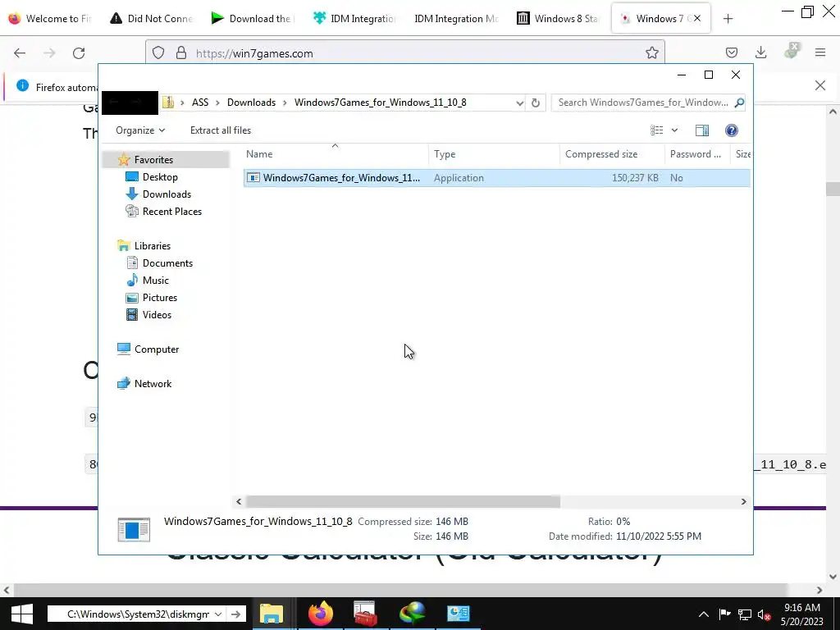Bookmark page with star icon
840x630 pixels.
[x=651, y=52]
